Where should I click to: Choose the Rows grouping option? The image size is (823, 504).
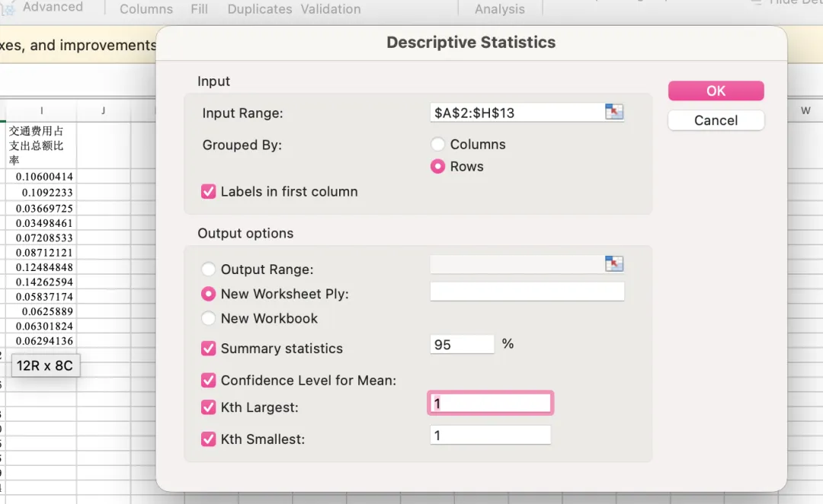coord(437,167)
